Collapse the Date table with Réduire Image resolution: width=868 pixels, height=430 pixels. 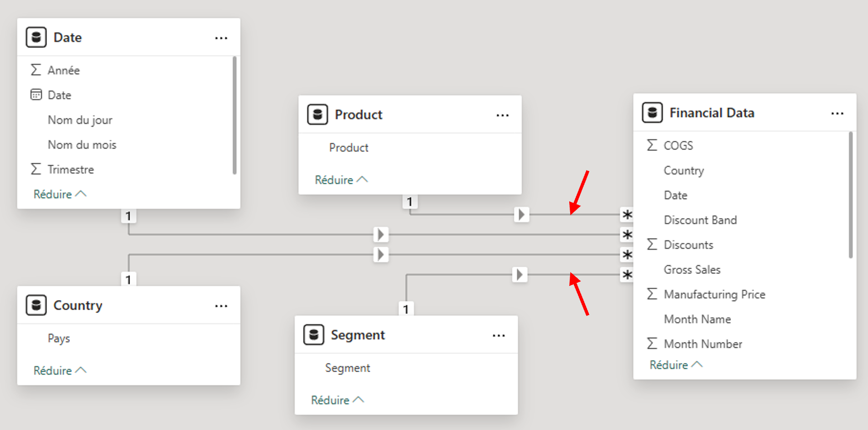click(59, 194)
